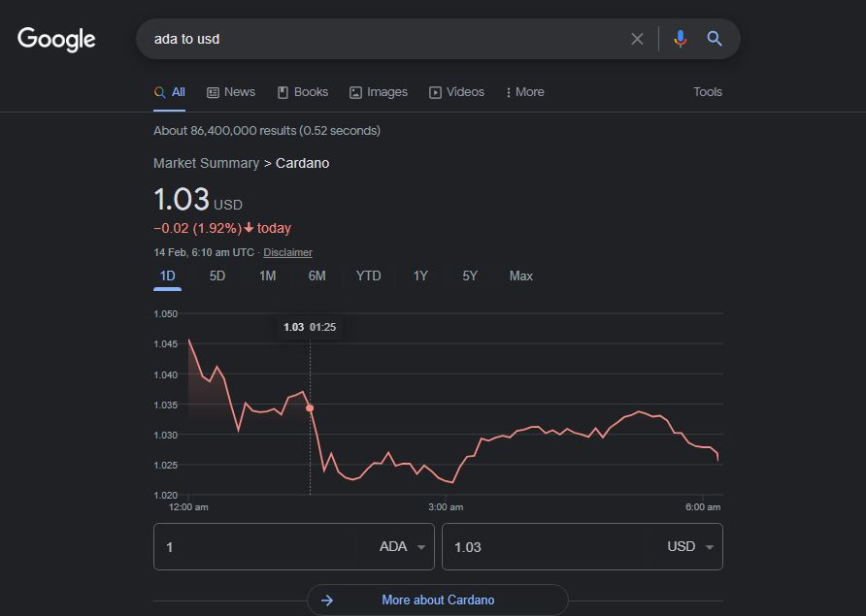Image resolution: width=866 pixels, height=616 pixels.
Task: Select the 5D chart range
Action: (x=217, y=276)
